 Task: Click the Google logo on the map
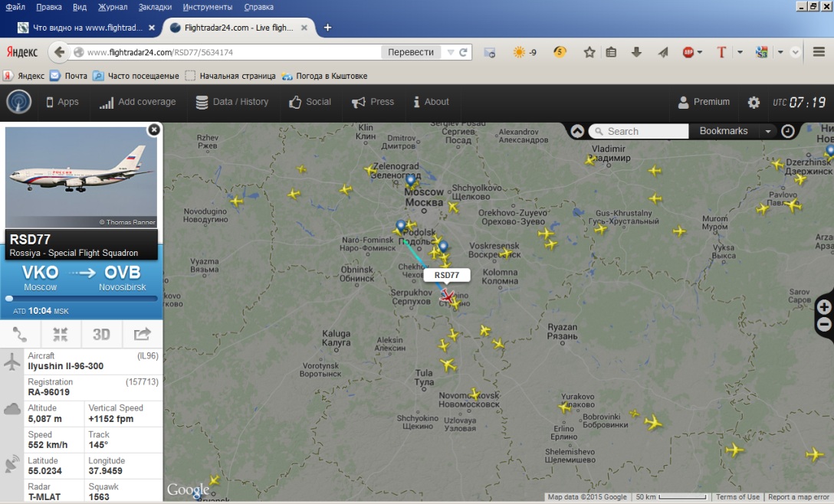click(188, 489)
